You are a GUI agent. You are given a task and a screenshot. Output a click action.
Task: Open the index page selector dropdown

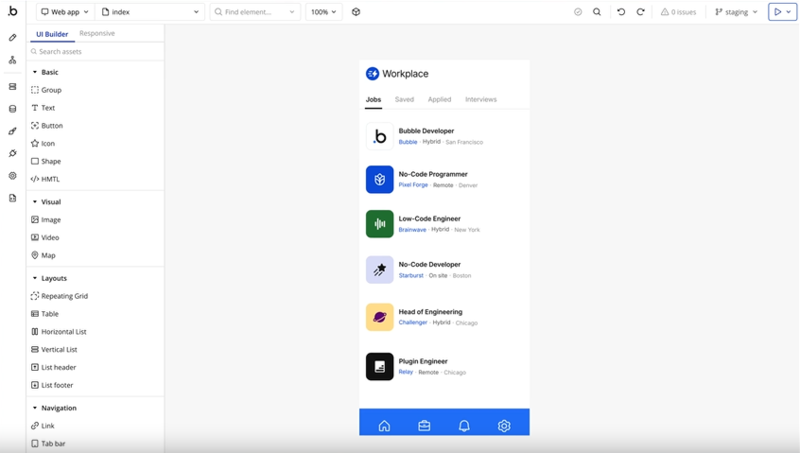tap(150, 12)
